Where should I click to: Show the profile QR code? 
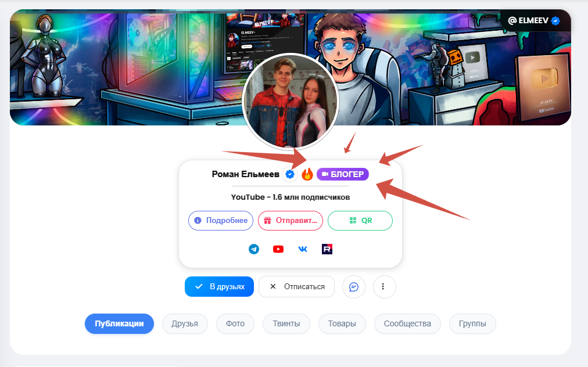click(x=360, y=221)
